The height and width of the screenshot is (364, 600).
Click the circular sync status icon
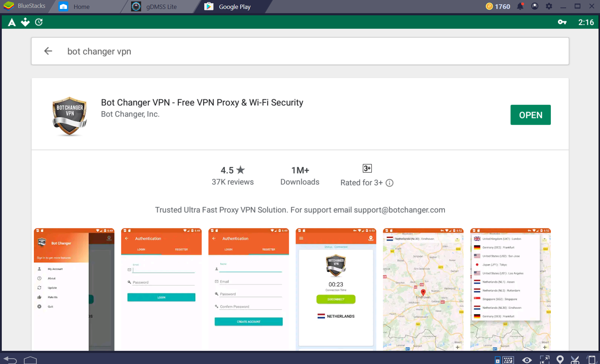[x=39, y=22]
